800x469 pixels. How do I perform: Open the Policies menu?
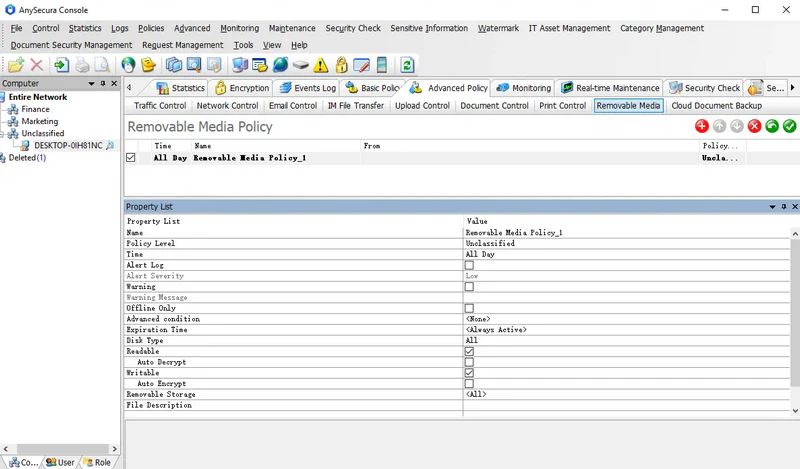[x=151, y=28]
